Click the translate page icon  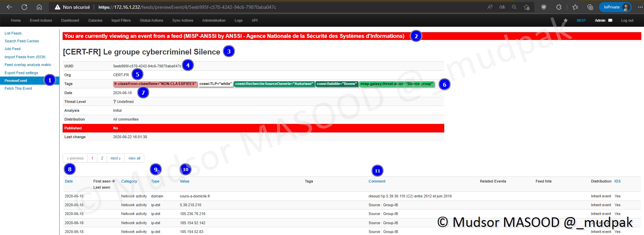tap(502, 7)
